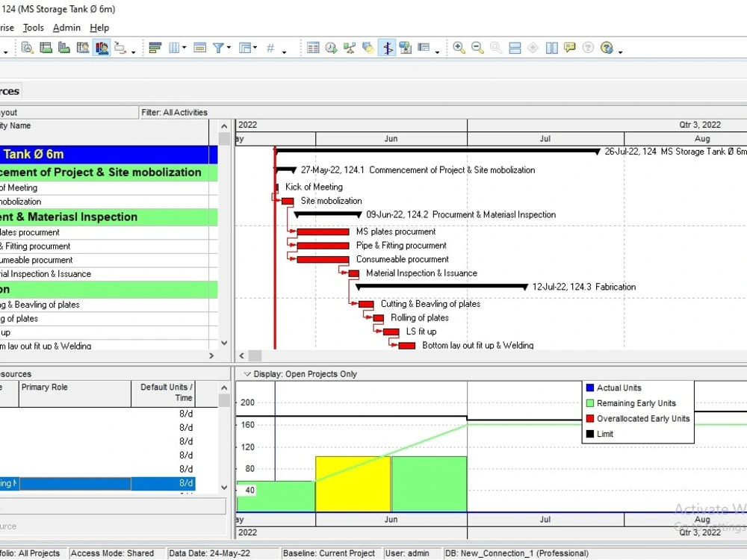Click the two-pane vertical layout icon

552,48
